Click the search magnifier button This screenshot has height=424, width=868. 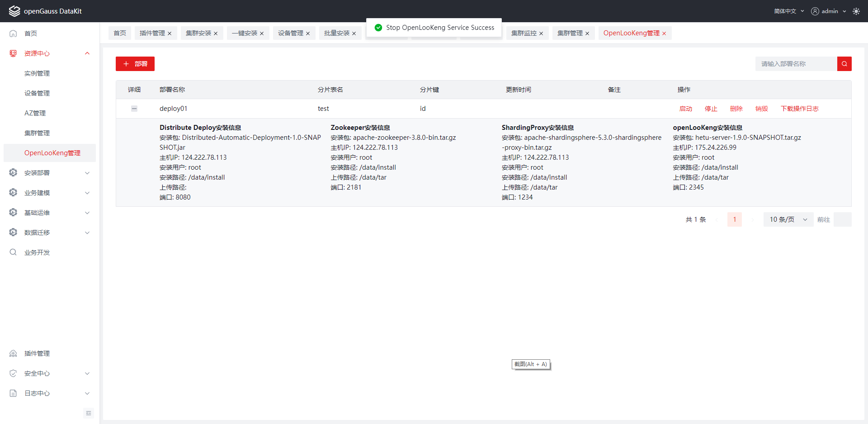tap(844, 64)
